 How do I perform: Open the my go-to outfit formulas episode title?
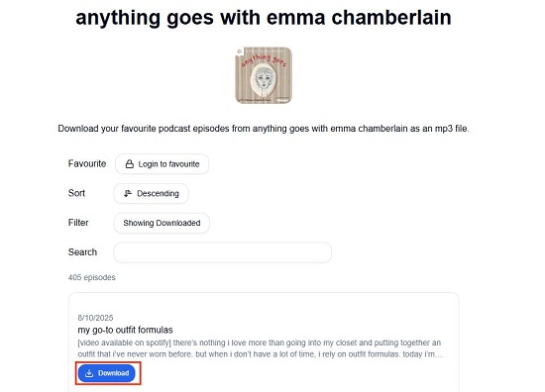point(125,330)
